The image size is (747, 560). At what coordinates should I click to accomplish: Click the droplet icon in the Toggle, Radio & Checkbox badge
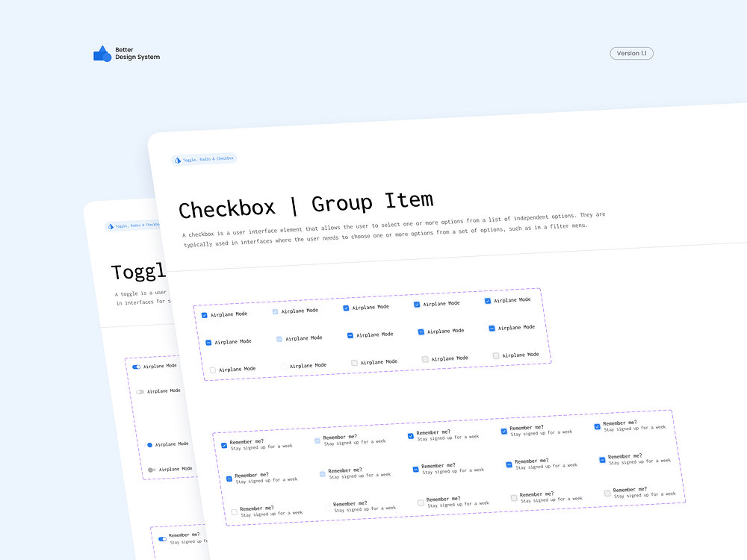click(178, 158)
